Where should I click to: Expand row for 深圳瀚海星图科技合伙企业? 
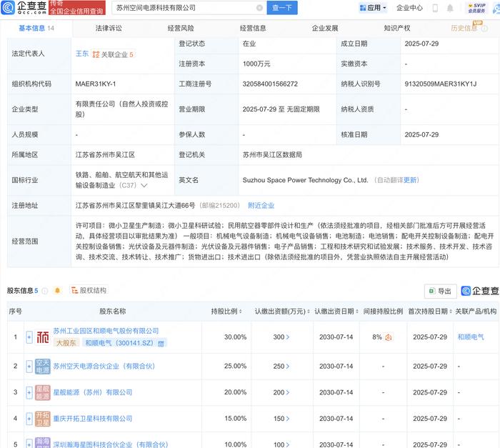point(29,444)
